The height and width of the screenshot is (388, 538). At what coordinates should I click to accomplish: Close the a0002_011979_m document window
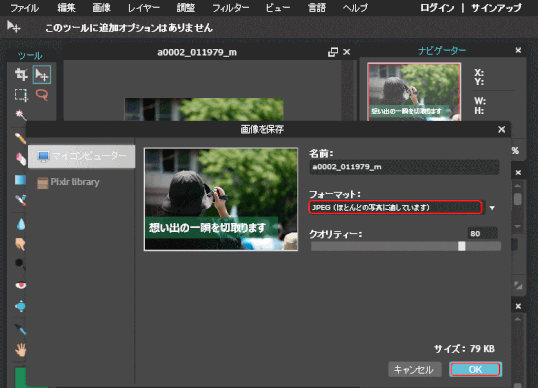347,52
